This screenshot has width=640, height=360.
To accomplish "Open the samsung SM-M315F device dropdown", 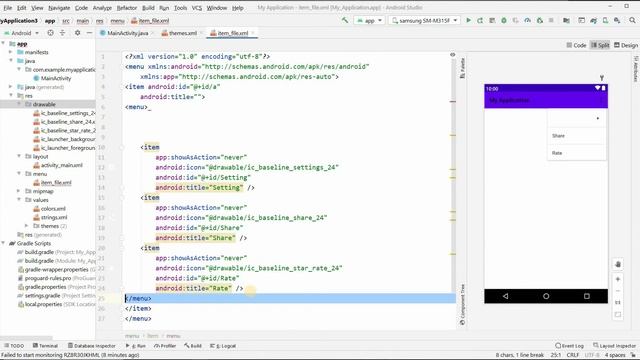I will (424, 20).
